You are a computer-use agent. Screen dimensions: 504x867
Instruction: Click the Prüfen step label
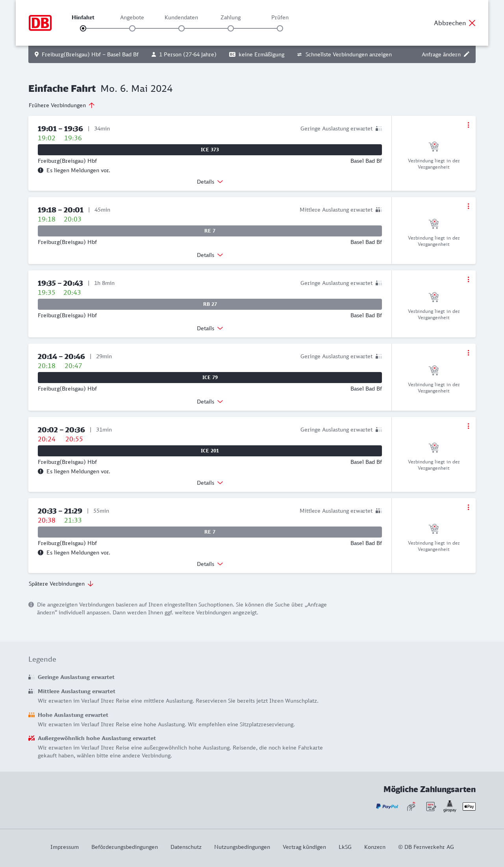(x=280, y=17)
